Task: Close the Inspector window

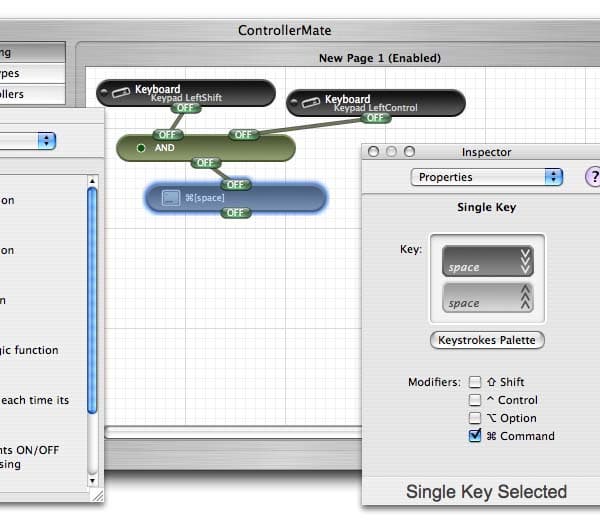Action: 373,152
